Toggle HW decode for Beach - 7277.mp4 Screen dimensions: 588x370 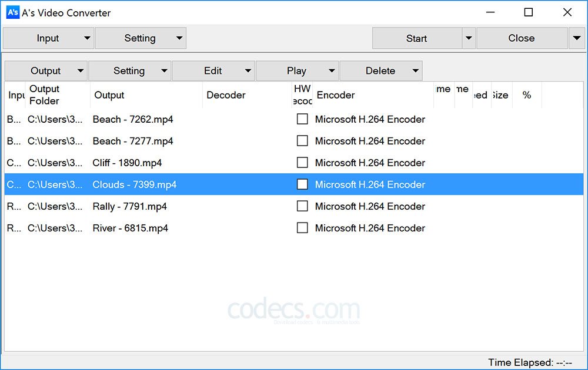coord(302,141)
